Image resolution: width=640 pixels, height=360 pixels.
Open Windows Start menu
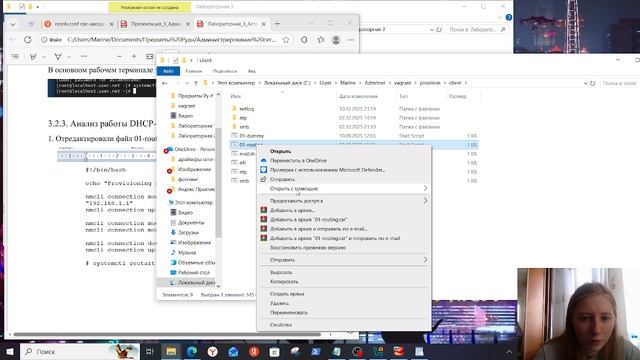pos(9,351)
